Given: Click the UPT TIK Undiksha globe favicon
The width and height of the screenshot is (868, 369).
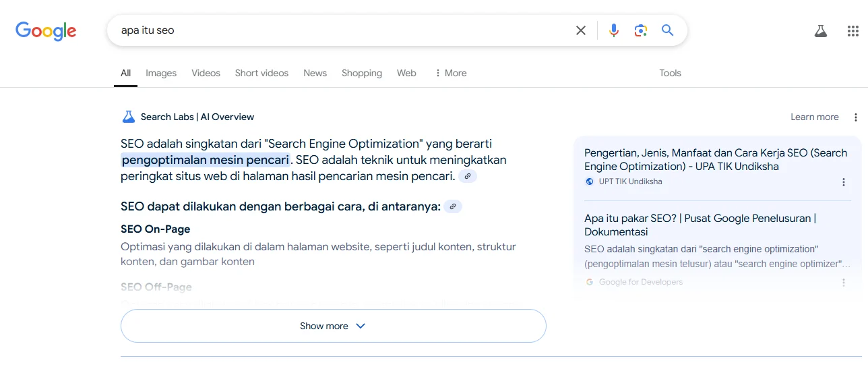Looking at the screenshot, I should [590, 181].
